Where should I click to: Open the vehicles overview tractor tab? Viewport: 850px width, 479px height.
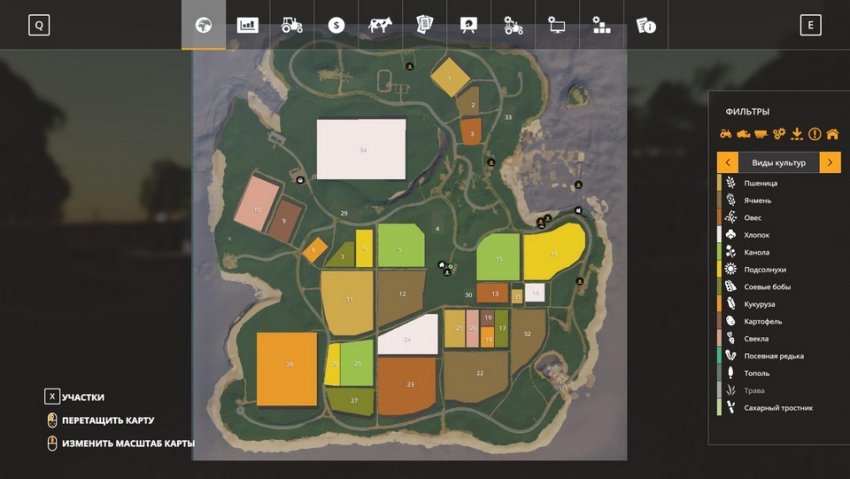pos(292,25)
